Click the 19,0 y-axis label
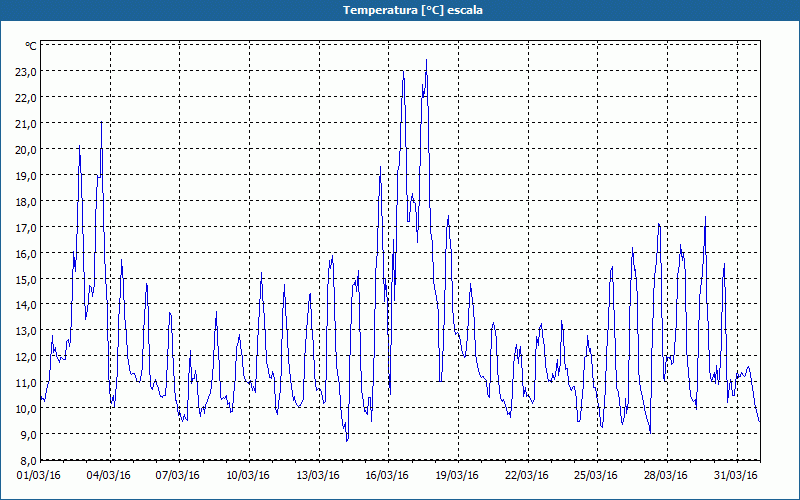This screenshot has height=500, width=800. [x=27, y=176]
